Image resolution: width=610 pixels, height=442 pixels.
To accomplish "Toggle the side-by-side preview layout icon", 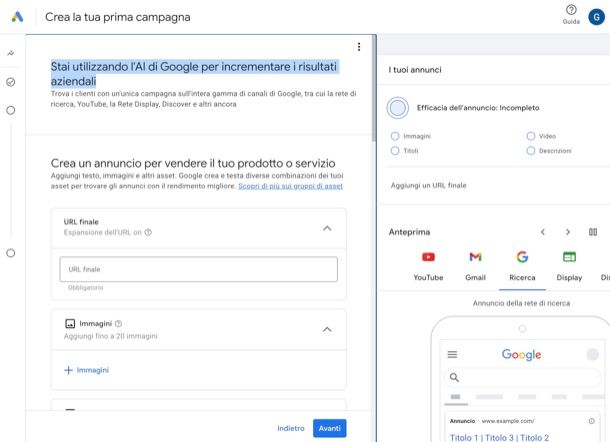I will [592, 232].
